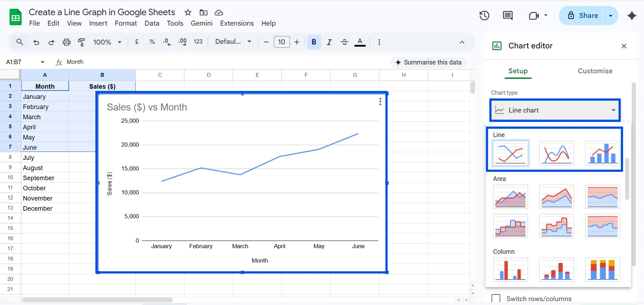Open the text colour picker
Image resolution: width=644 pixels, height=305 pixels.
(x=360, y=42)
